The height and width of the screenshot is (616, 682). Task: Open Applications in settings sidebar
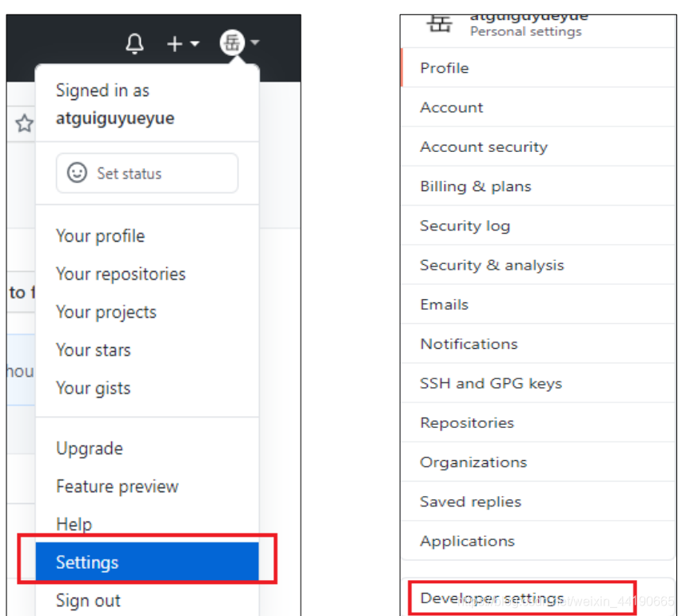[x=538, y=541]
